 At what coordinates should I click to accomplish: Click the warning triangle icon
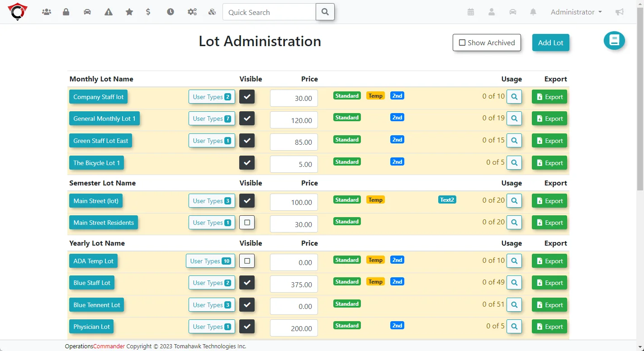point(108,12)
